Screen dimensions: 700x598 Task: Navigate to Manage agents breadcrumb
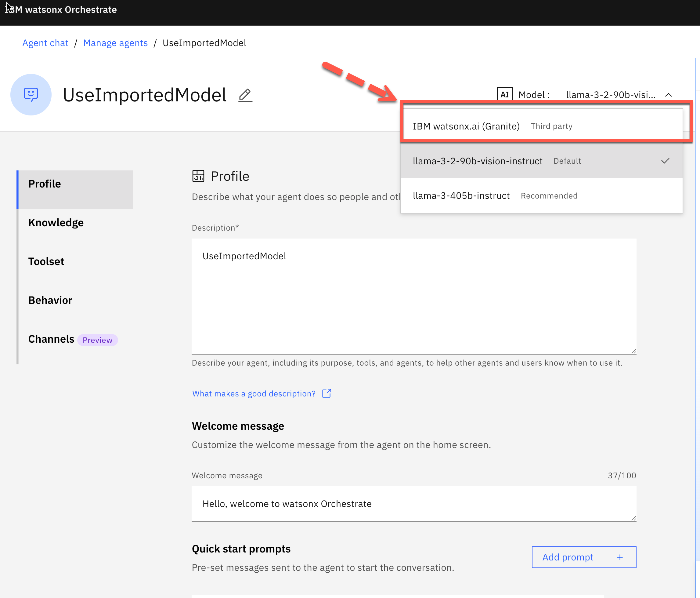(115, 42)
